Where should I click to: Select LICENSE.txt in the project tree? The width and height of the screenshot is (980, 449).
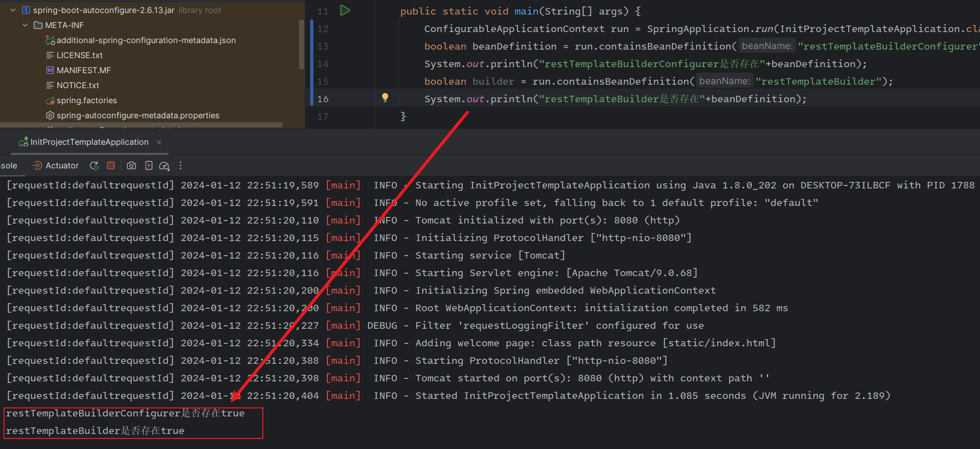[79, 55]
